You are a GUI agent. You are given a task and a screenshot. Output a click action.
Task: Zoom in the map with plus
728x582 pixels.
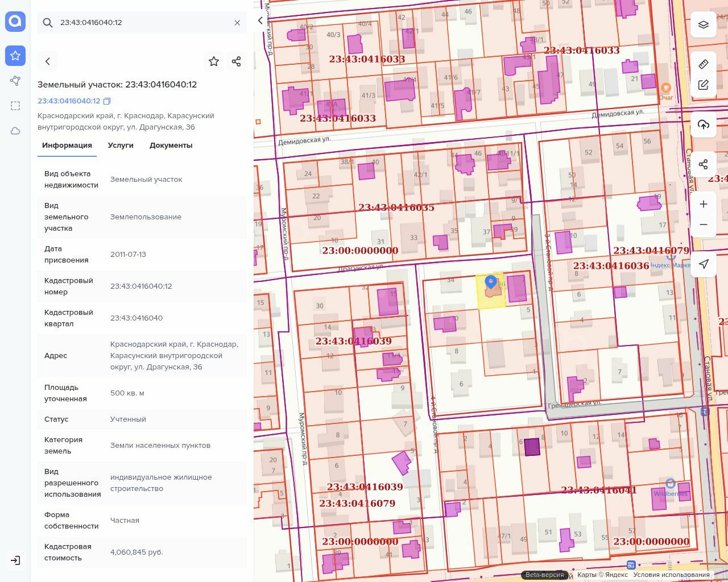click(x=704, y=204)
